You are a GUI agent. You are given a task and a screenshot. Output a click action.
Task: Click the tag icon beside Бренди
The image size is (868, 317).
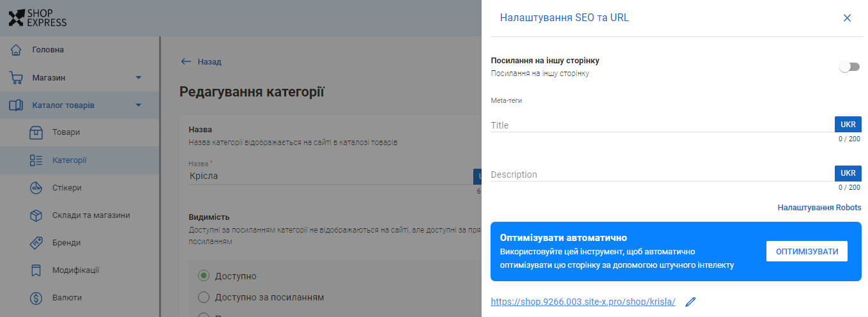36,243
